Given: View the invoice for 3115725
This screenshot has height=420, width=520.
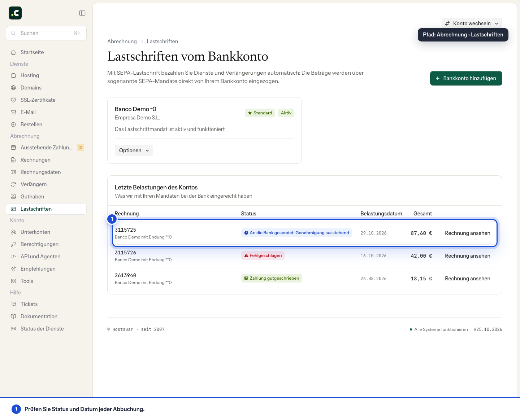Looking at the screenshot, I should (x=467, y=233).
